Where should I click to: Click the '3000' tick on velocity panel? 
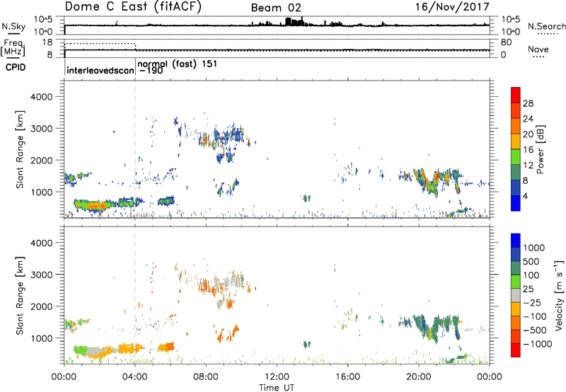(41, 275)
